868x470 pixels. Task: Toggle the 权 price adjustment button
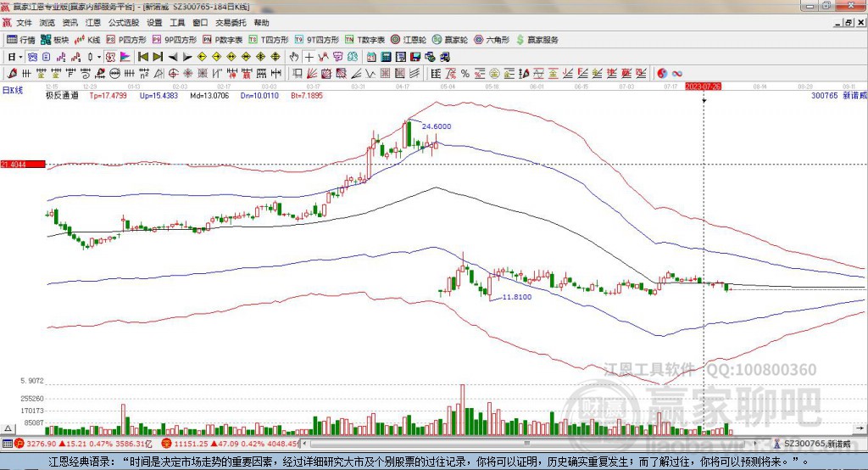110,57
